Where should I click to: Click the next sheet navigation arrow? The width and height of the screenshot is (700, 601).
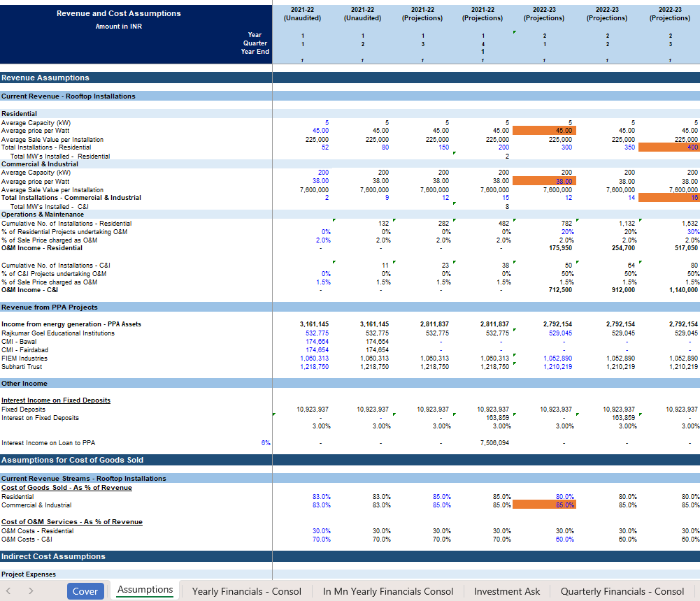30,591
